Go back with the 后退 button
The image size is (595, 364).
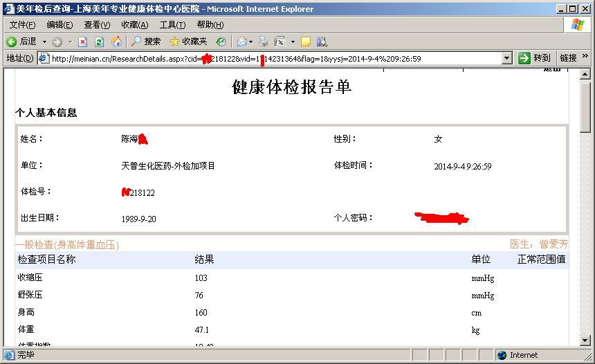pyautogui.click(x=22, y=42)
